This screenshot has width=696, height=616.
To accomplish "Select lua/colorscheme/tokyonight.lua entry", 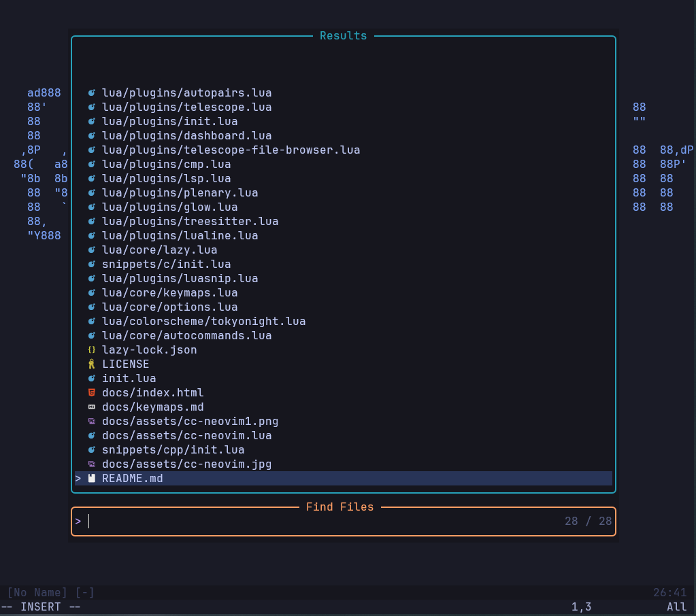I will 203,322.
